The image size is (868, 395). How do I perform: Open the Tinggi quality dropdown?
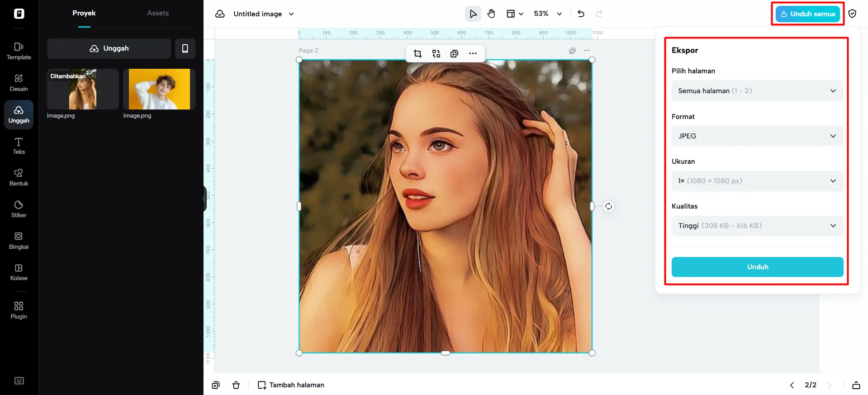[x=757, y=226]
